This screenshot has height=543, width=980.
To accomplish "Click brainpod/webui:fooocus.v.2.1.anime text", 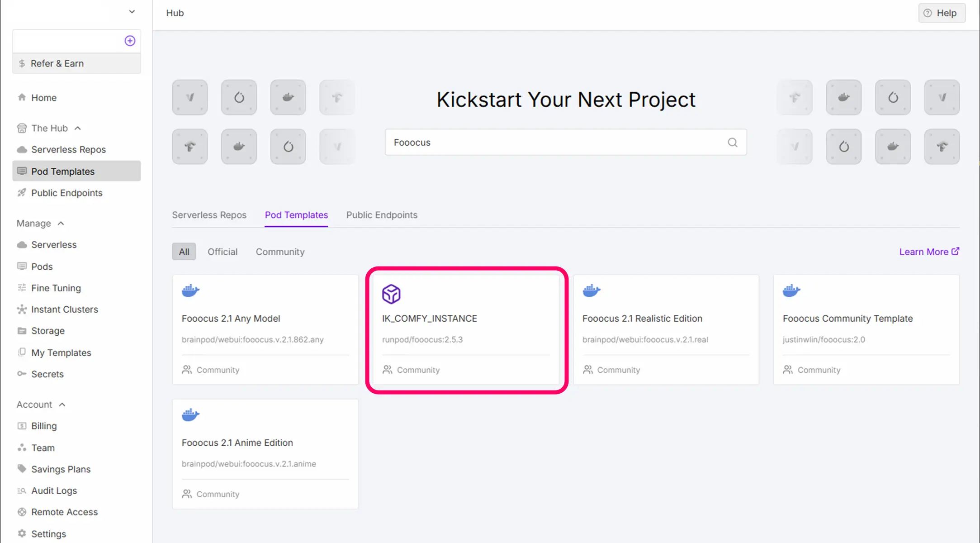I will [x=249, y=464].
